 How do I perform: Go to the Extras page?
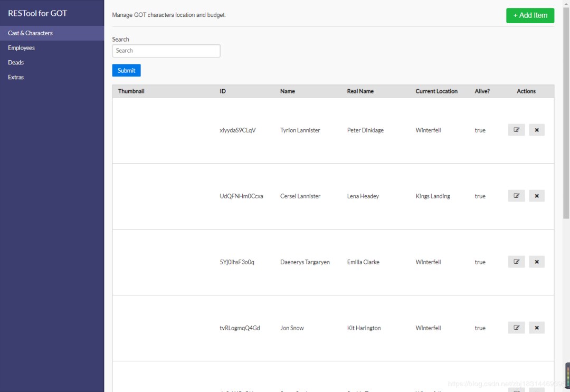[52, 77]
